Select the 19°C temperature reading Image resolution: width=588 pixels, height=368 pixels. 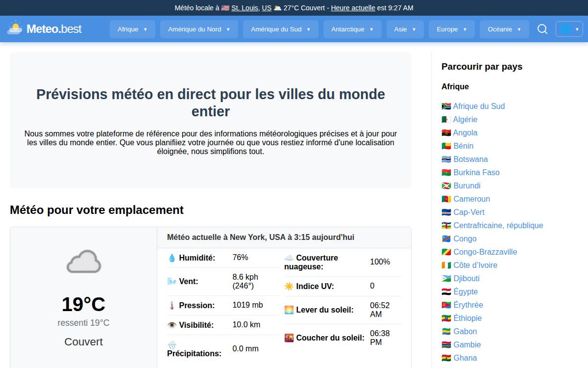point(83,304)
